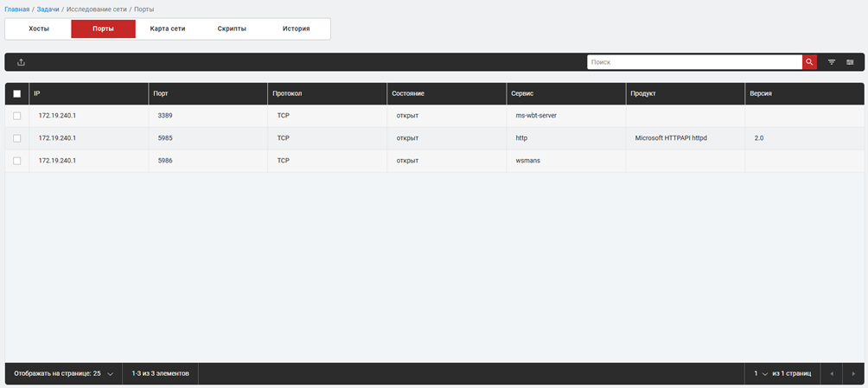Open the column settings icon
Viewport: 868px width, 388px height.
[851, 62]
